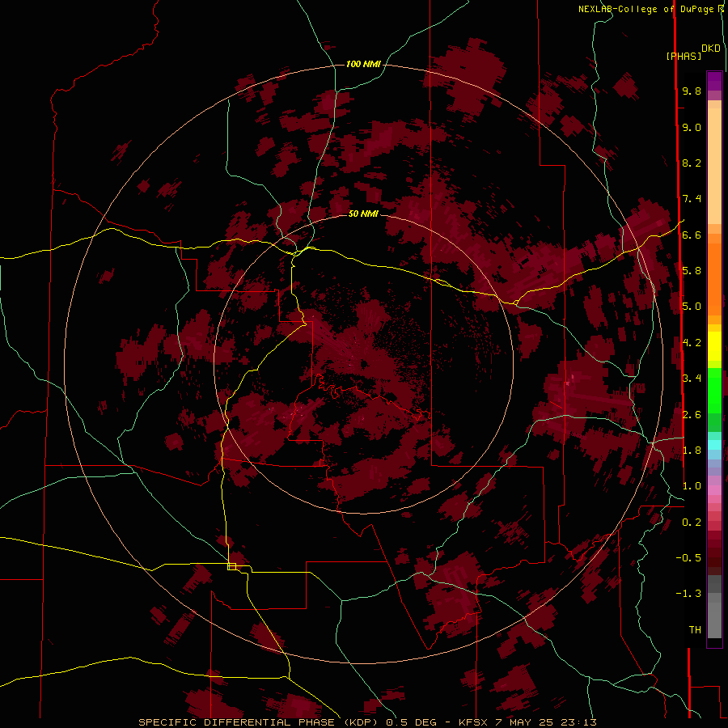Click the 2.6 value on color scale

tap(692, 414)
